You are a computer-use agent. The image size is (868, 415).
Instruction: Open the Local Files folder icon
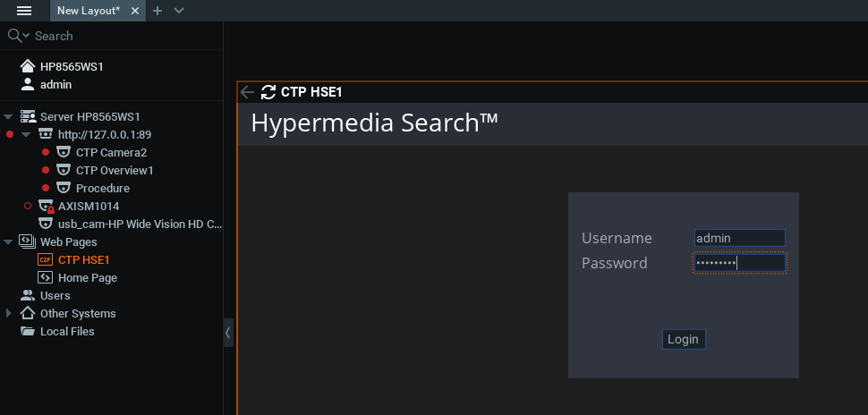click(x=28, y=331)
